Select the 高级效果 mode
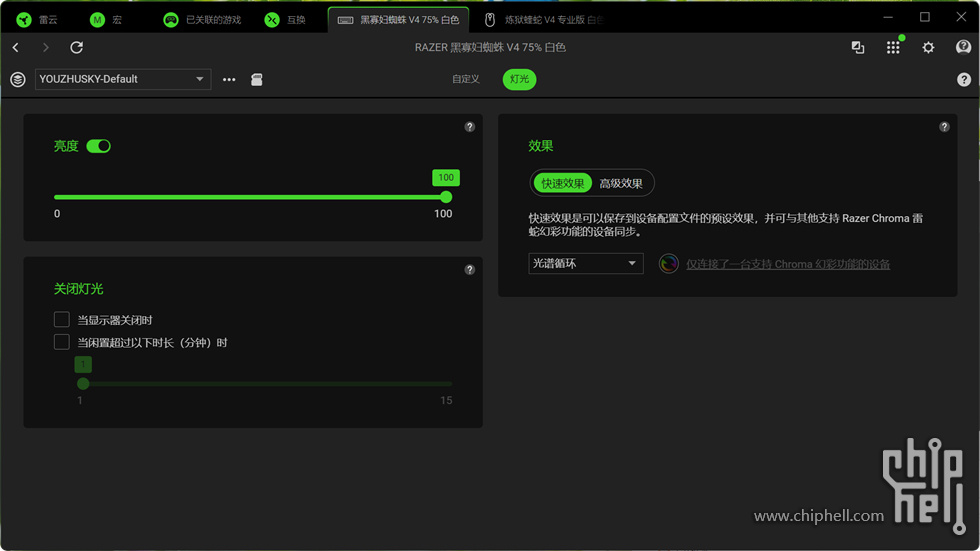Screen dimensions: 980x551 621,184
